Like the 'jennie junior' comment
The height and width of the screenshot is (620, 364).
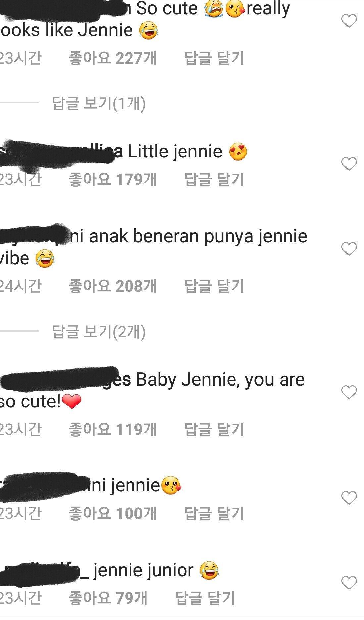[349, 583]
